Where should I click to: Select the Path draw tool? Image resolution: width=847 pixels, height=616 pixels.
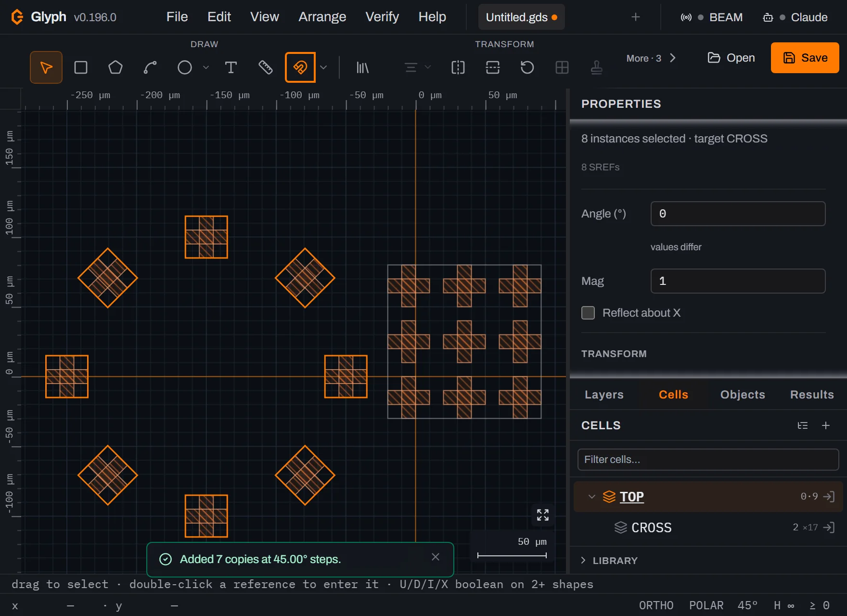point(150,67)
